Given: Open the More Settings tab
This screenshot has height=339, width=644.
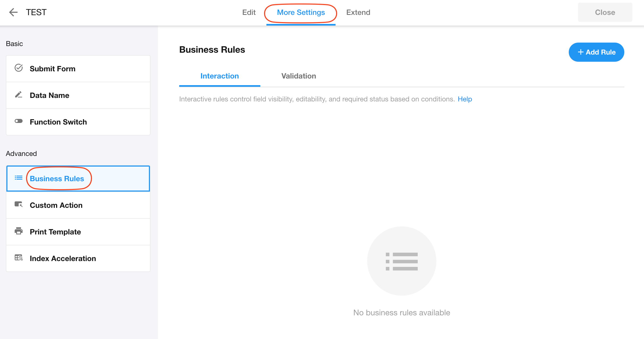Looking at the screenshot, I should point(301,13).
